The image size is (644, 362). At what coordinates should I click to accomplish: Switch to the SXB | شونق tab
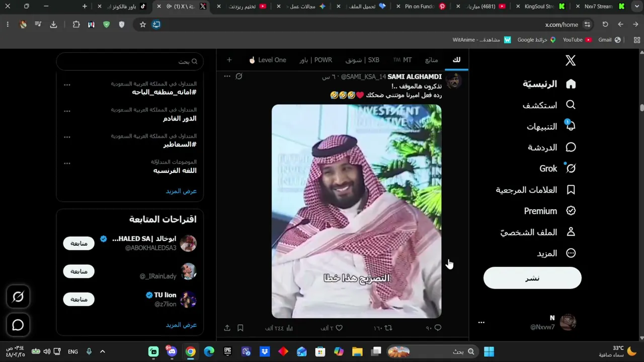(x=362, y=60)
